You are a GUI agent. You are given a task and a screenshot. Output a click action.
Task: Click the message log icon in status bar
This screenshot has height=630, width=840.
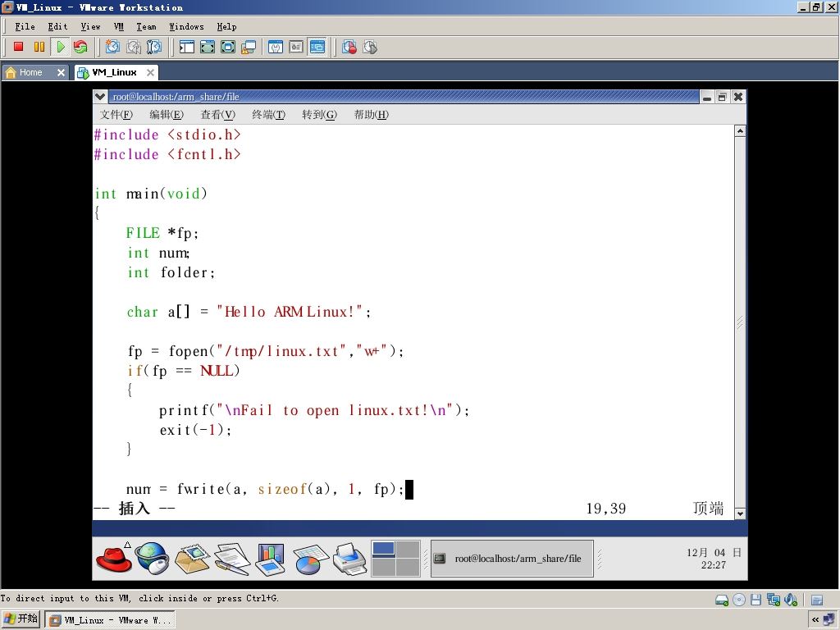pyautogui.click(x=817, y=600)
